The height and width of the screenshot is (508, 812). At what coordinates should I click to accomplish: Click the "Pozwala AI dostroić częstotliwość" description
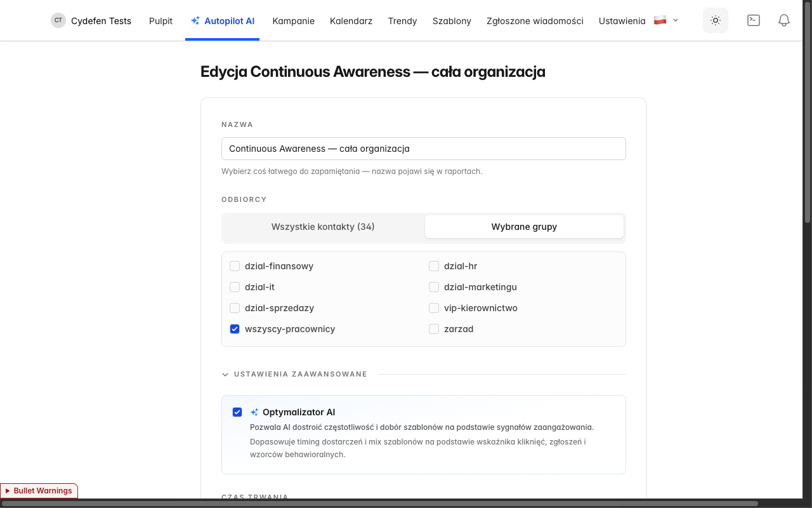coord(422,427)
